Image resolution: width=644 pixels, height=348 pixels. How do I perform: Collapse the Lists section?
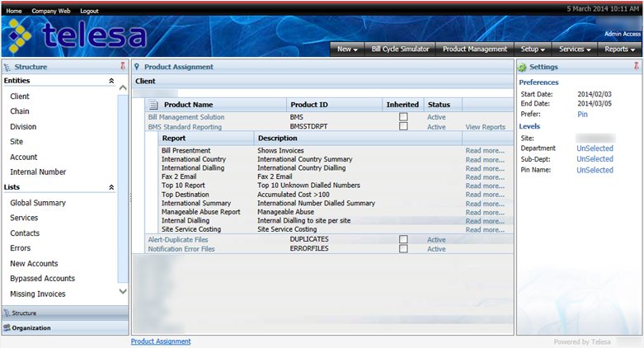[x=111, y=187]
